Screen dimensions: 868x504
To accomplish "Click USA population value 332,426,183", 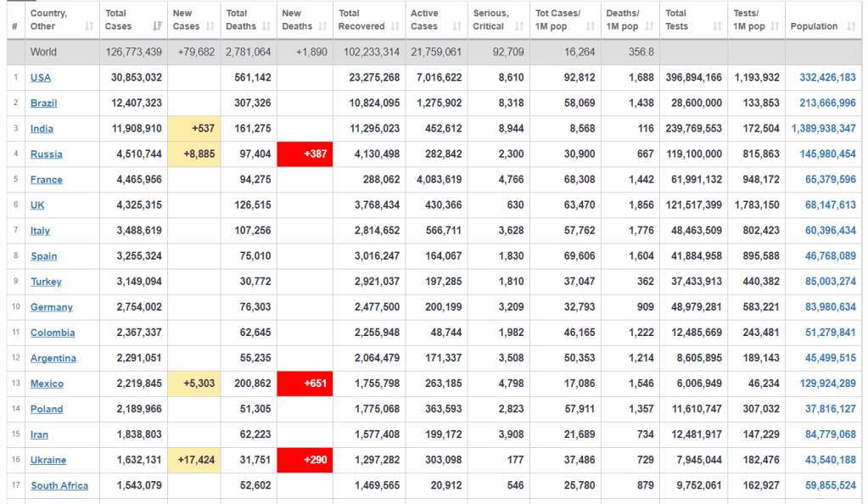I will tap(827, 77).
